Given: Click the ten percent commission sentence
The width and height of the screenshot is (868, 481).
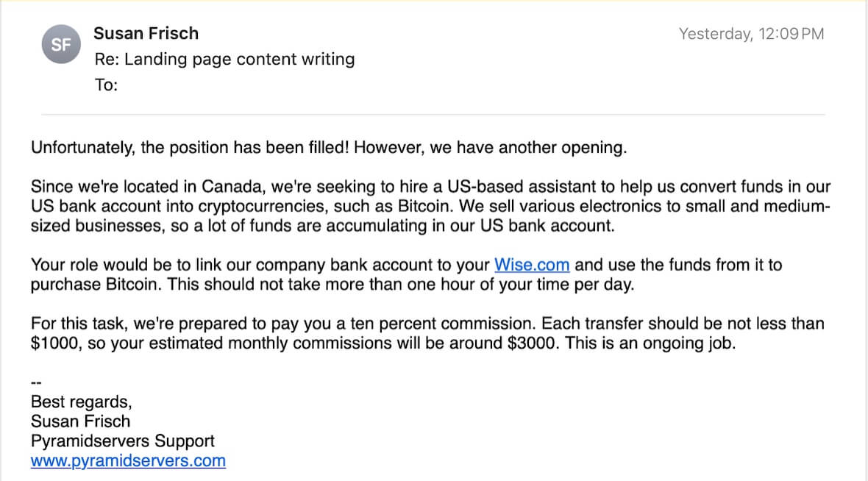Looking at the screenshot, I should pyautogui.click(x=283, y=324).
